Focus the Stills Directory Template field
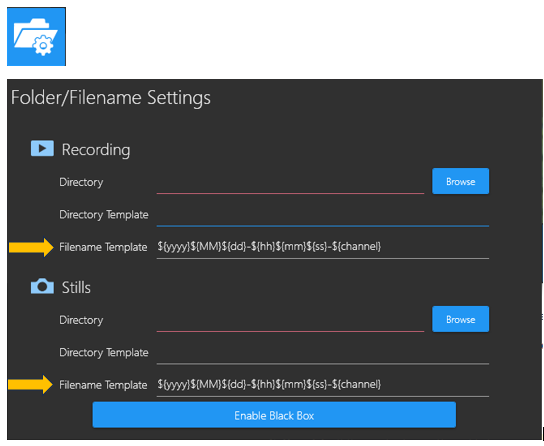Viewport: 544px width, 446px height. (x=323, y=353)
